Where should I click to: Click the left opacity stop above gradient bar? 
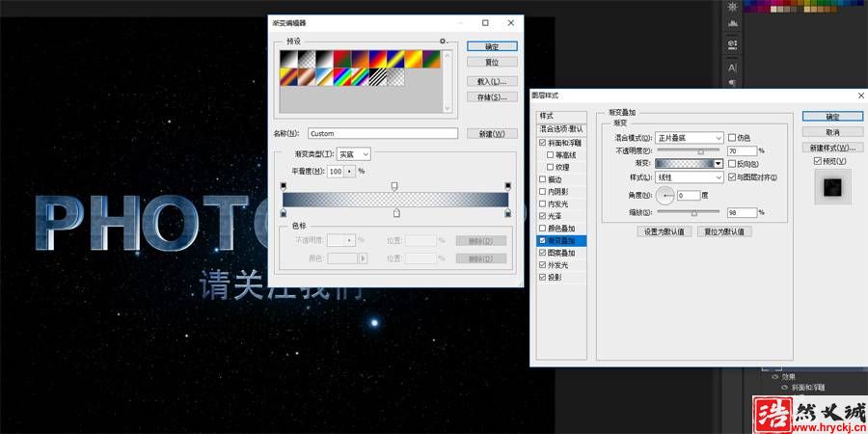(x=284, y=185)
